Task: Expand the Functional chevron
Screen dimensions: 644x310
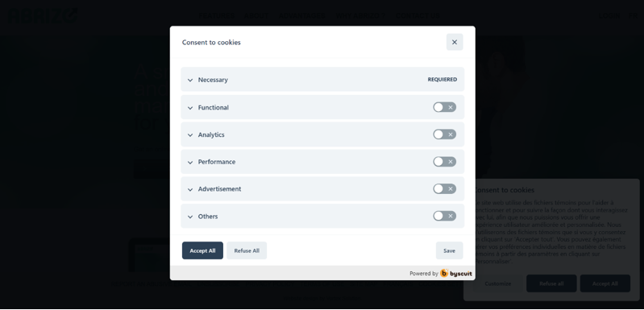Action: pos(190,108)
